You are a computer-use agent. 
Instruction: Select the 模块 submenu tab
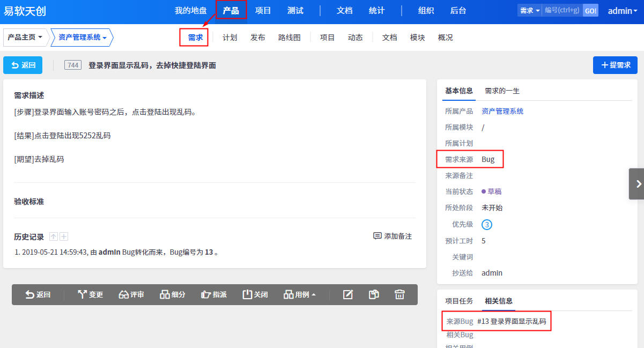pyautogui.click(x=417, y=37)
